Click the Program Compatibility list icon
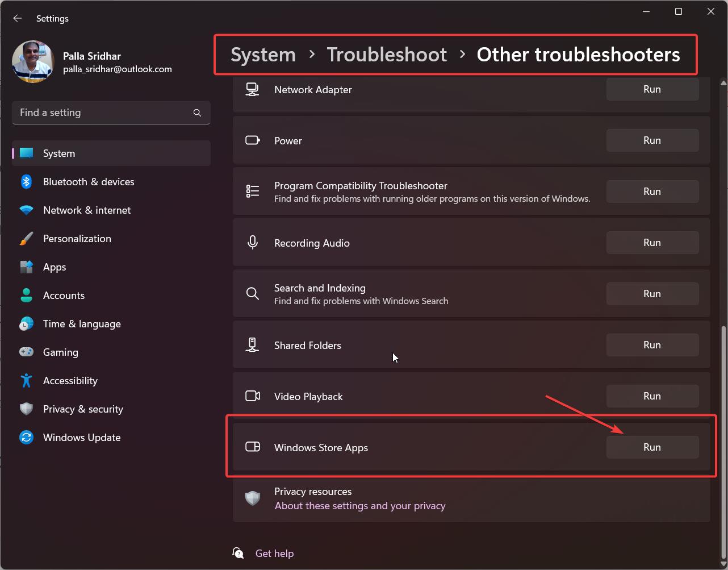The height and width of the screenshot is (570, 728). (252, 192)
